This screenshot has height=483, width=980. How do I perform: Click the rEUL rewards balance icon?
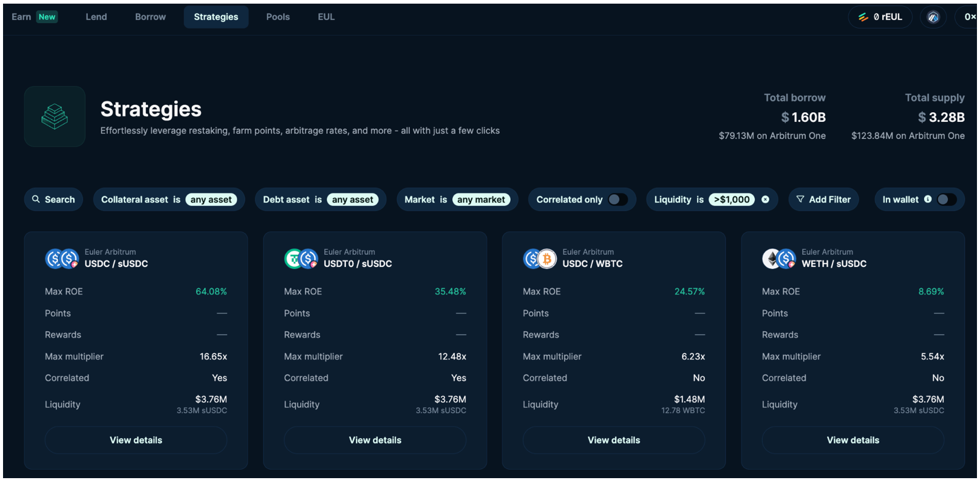pyautogui.click(x=863, y=17)
